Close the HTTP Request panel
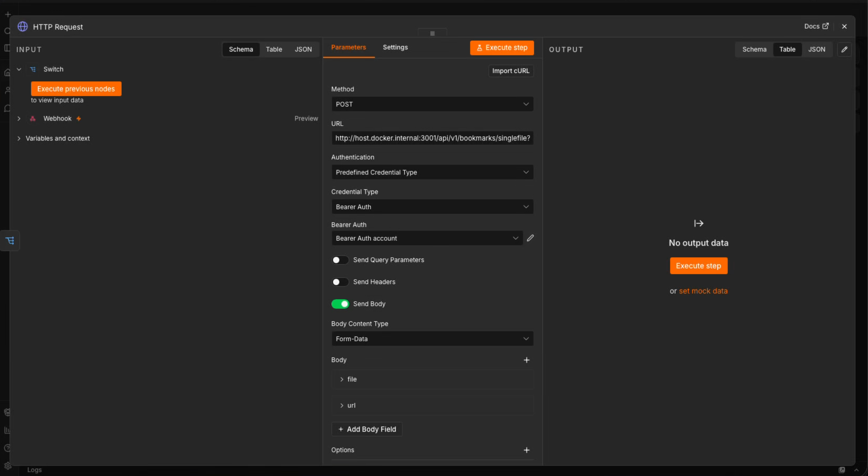Viewport: 868px width, 476px height. pyautogui.click(x=844, y=26)
